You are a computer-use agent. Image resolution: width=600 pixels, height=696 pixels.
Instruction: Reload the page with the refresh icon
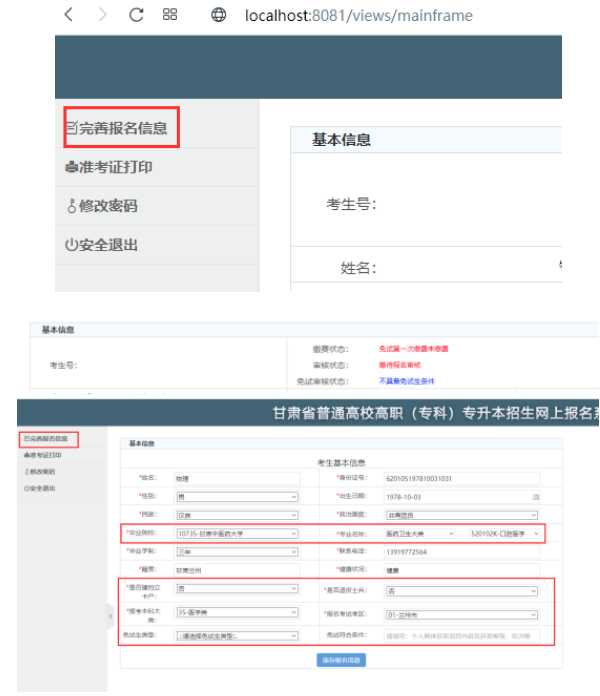pyautogui.click(x=136, y=15)
